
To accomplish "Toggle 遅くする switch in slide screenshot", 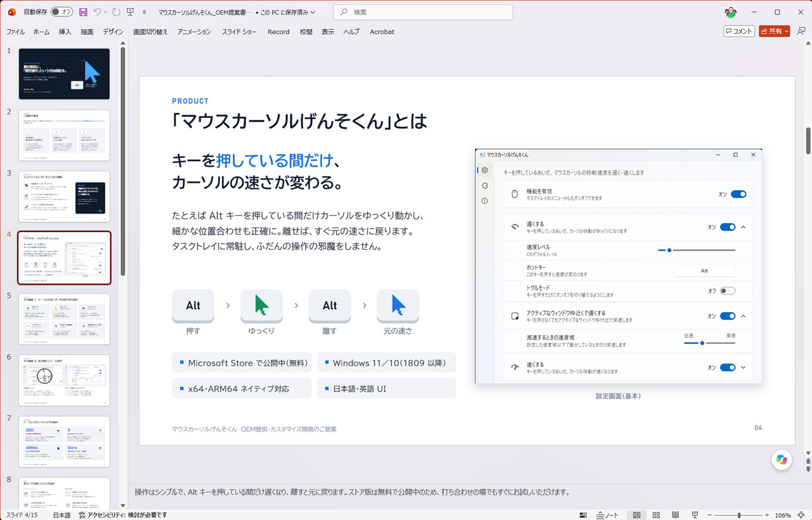I will [728, 227].
